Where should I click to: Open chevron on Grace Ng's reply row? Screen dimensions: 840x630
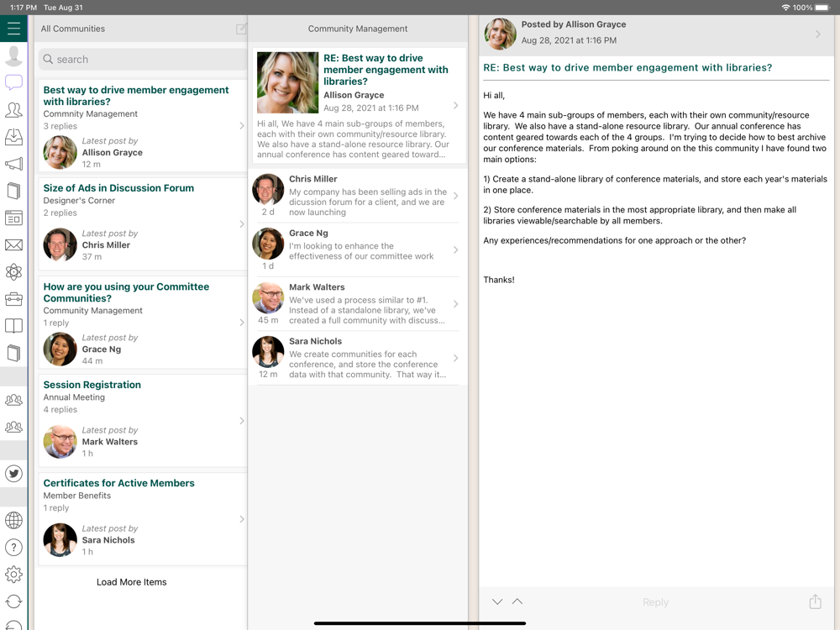[455, 249]
